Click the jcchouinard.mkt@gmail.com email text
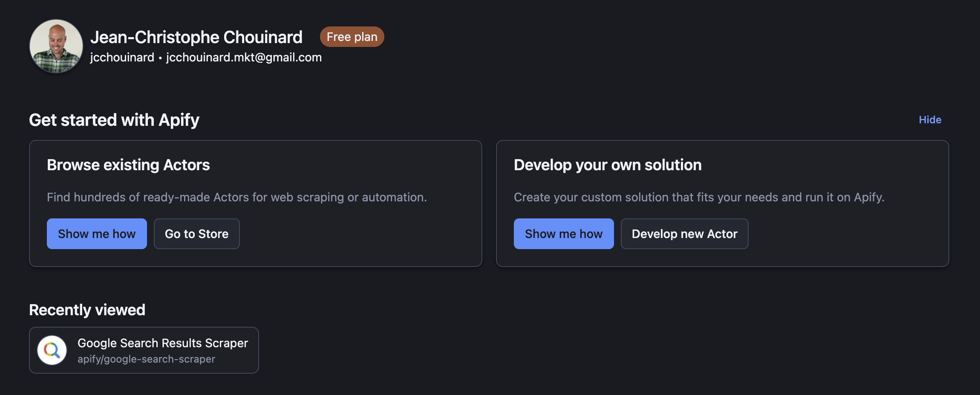Image resolution: width=980 pixels, height=395 pixels. point(244,57)
